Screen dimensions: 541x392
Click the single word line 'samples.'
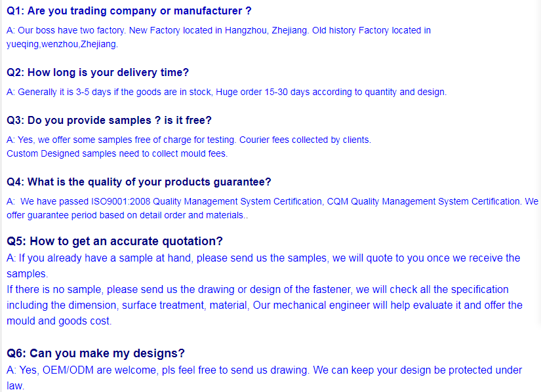(28, 274)
